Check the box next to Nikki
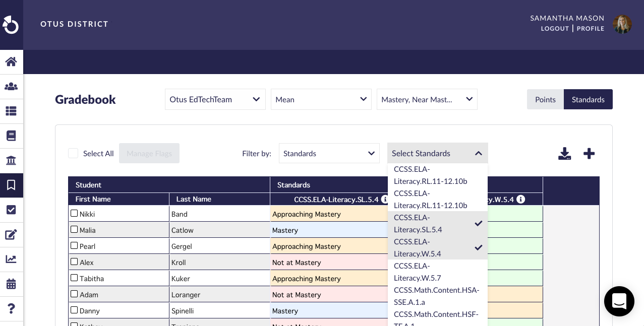 coord(74,214)
